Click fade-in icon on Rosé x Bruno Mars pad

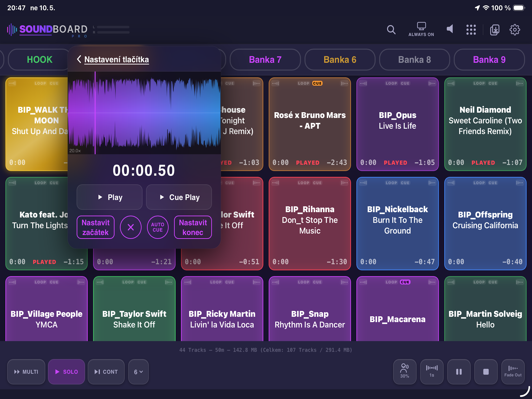click(275, 83)
